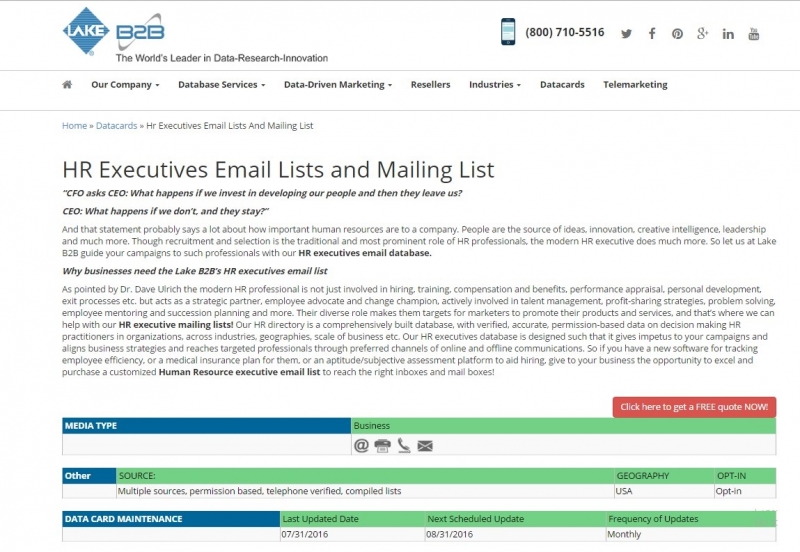The height and width of the screenshot is (552, 800).
Task: Click the telephone media type icon
Action: pyautogui.click(x=404, y=445)
